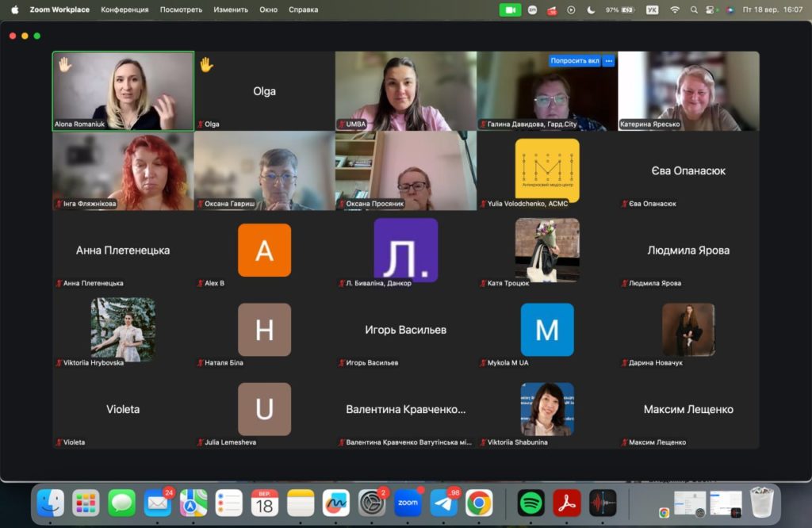Click the Попросить вкл button

[x=575, y=61]
